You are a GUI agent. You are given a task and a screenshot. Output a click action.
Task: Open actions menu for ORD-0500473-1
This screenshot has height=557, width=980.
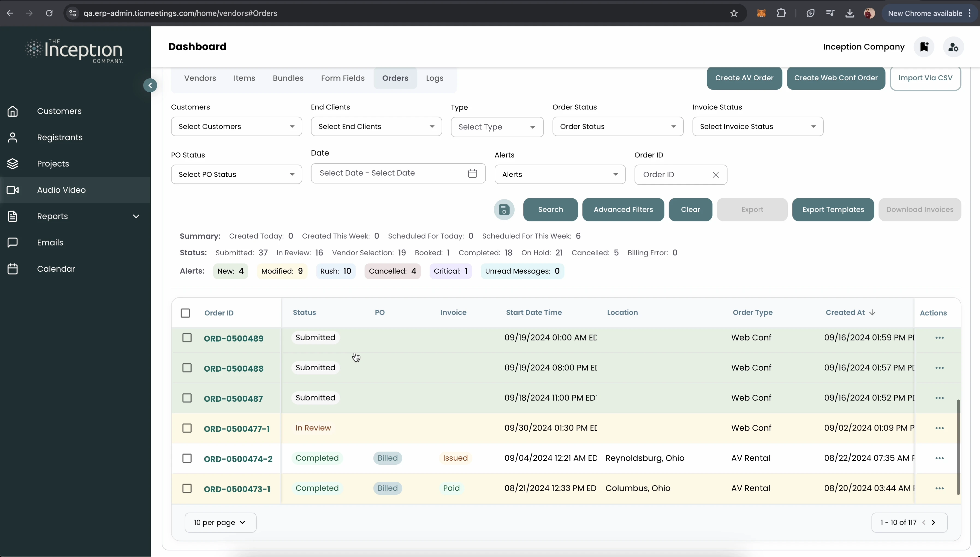pyautogui.click(x=940, y=488)
